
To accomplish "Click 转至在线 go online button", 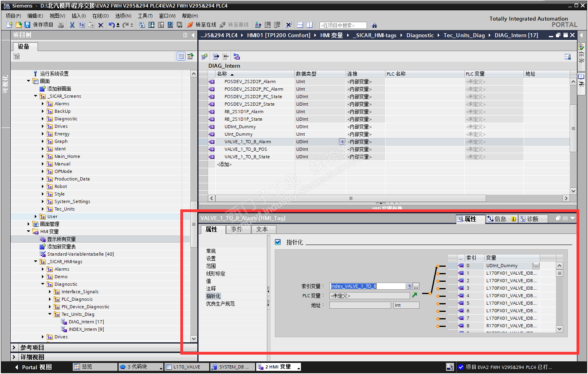I will [202, 25].
